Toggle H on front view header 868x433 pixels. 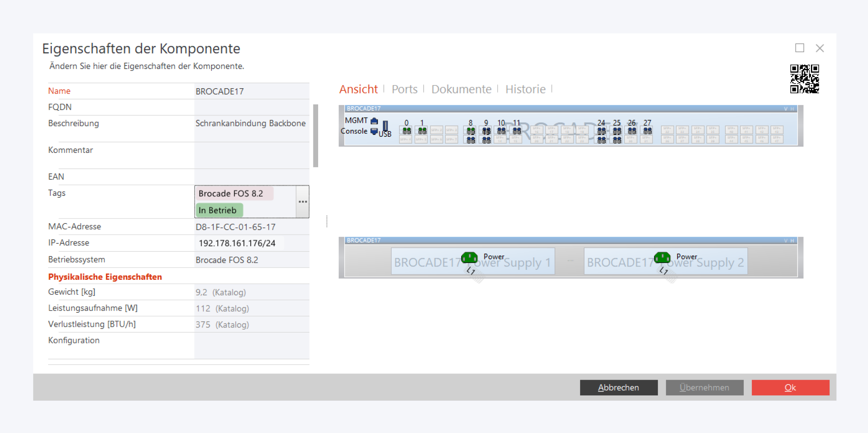pyautogui.click(x=792, y=109)
